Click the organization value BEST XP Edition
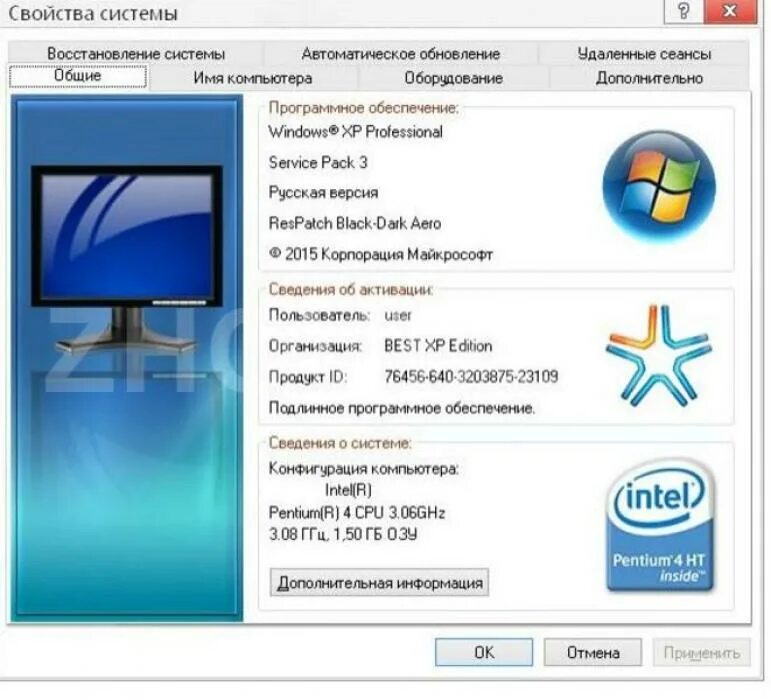The image size is (771, 700). point(438,346)
